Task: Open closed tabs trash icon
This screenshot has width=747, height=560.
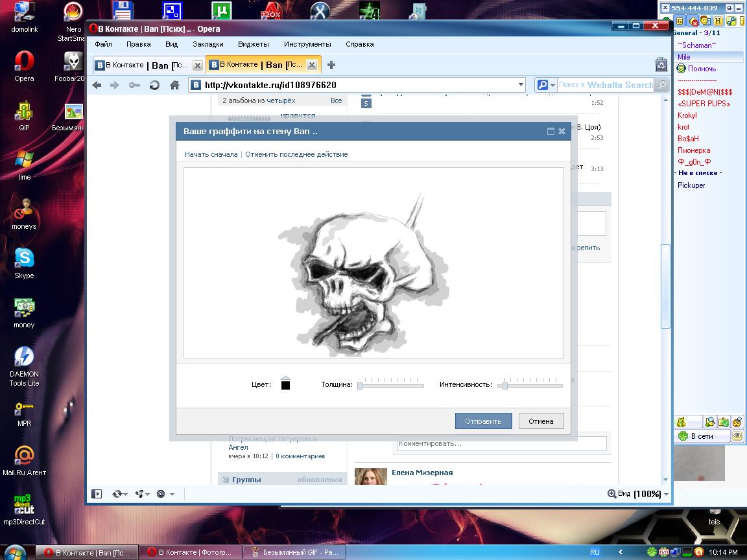Action: click(x=661, y=65)
